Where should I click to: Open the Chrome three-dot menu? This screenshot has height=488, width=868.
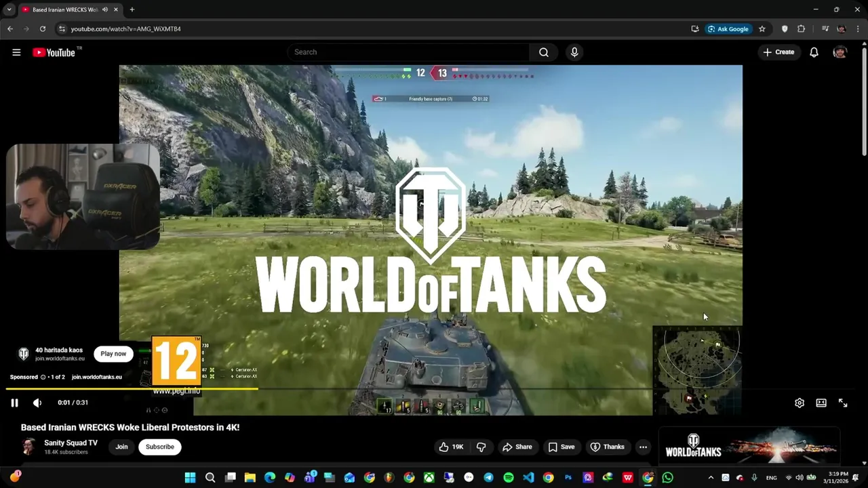858,29
